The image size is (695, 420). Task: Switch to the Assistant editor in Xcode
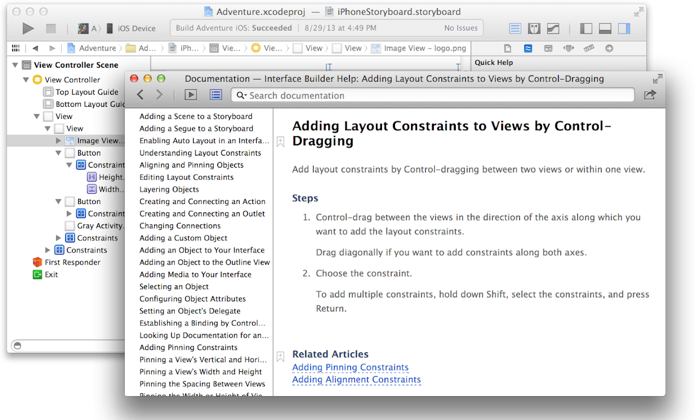tap(534, 28)
